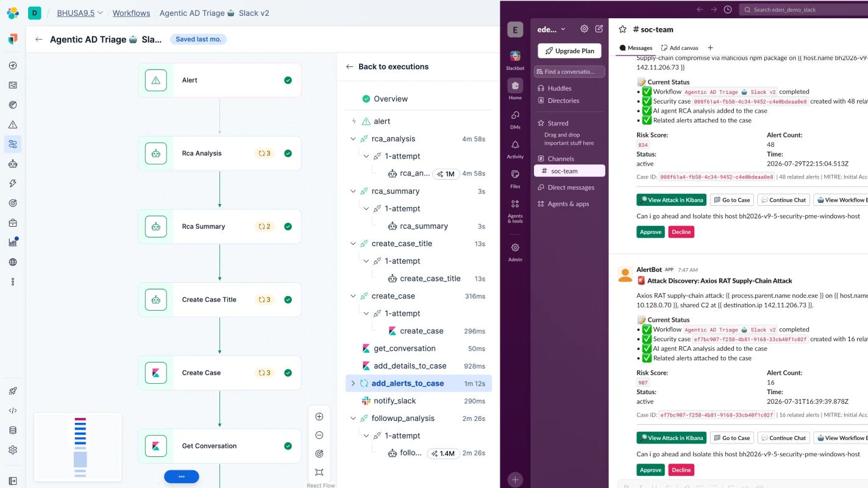Open the gear settings icon in Kibana sidebar
Screen dimensions: 868x488
pyautogui.click(x=13, y=450)
